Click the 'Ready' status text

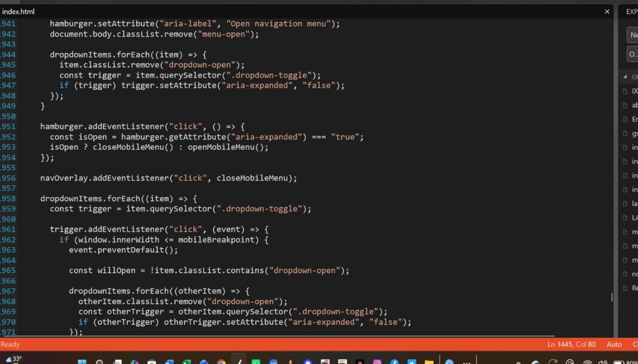(x=10, y=344)
